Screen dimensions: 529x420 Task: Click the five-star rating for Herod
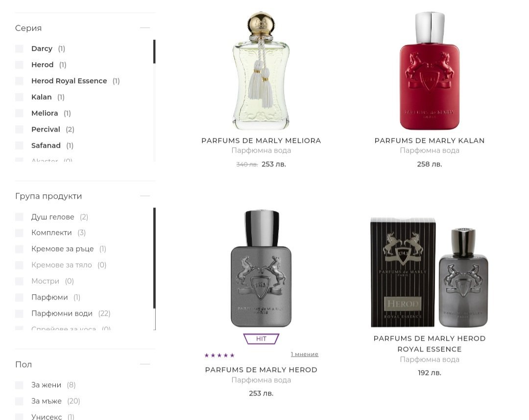click(x=219, y=355)
